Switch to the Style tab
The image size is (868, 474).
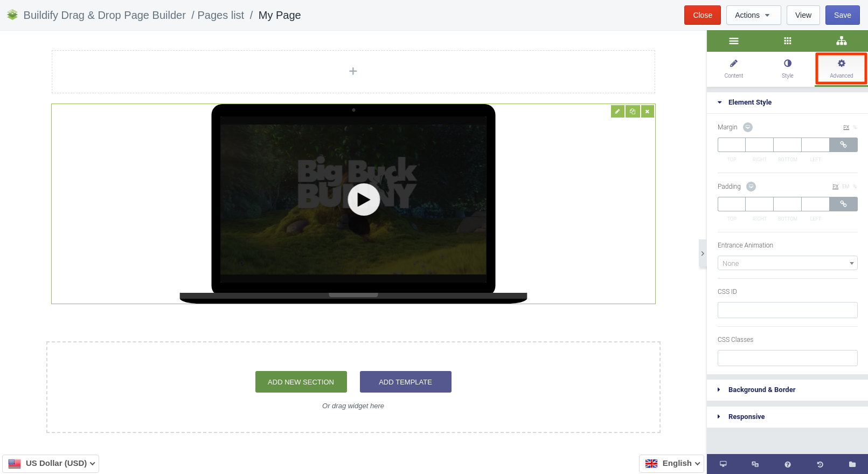pyautogui.click(x=787, y=68)
